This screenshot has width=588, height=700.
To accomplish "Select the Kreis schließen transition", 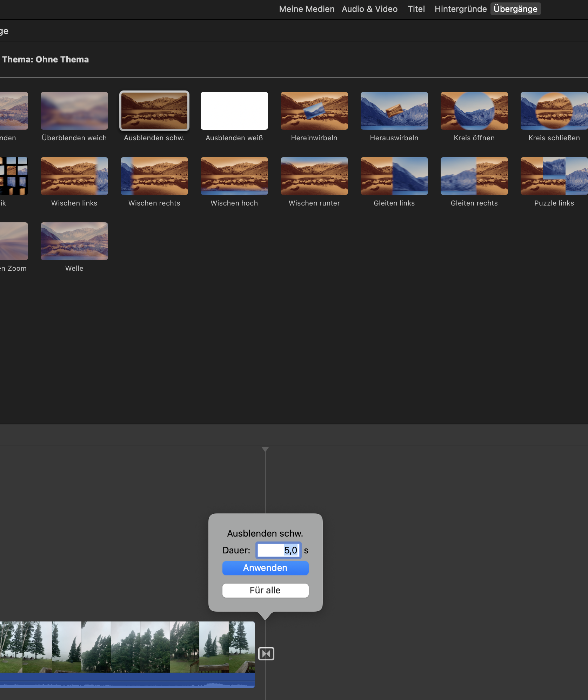I will point(554,111).
